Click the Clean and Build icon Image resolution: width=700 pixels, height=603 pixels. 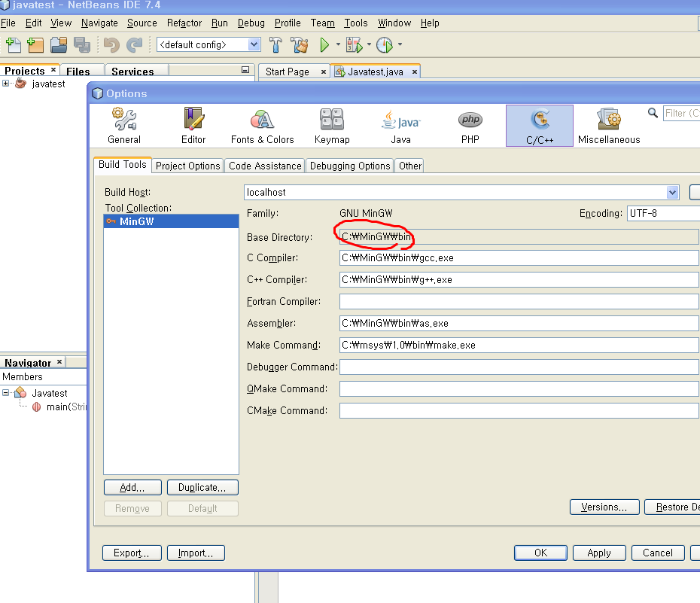coord(300,45)
